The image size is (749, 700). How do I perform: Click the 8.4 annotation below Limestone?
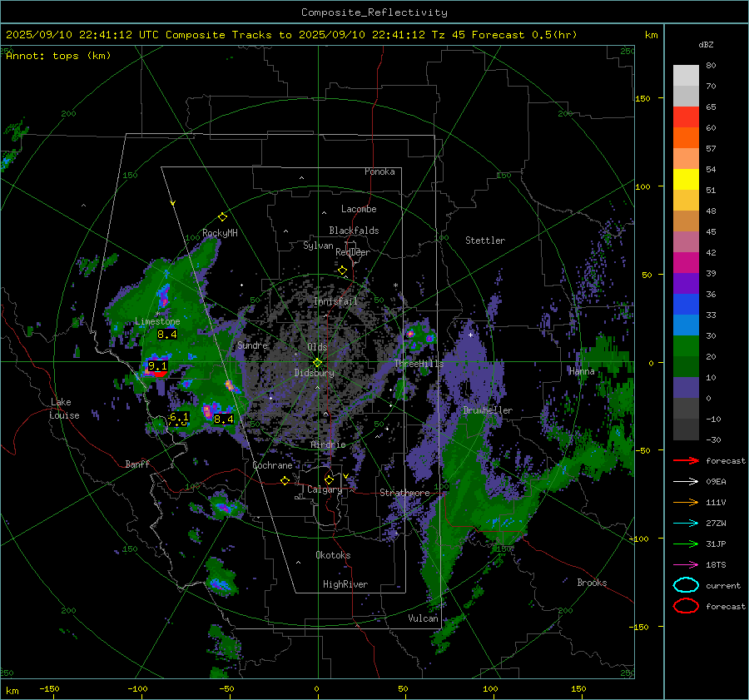pos(167,334)
